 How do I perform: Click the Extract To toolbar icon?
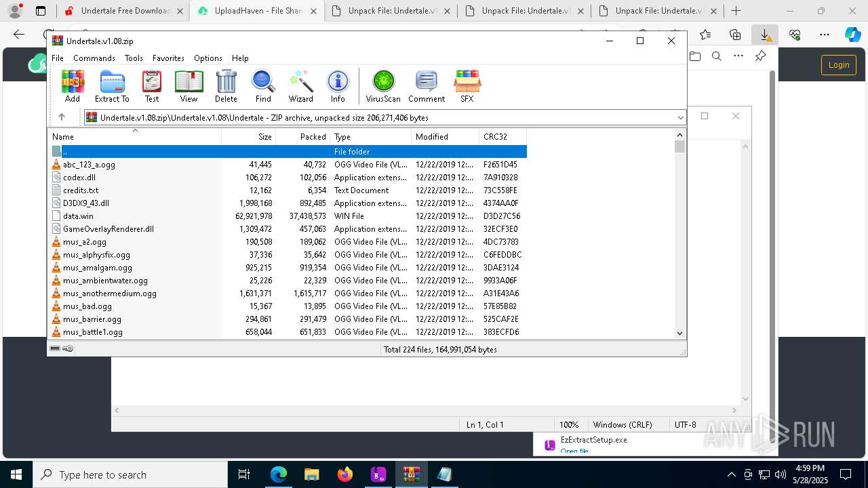click(112, 86)
